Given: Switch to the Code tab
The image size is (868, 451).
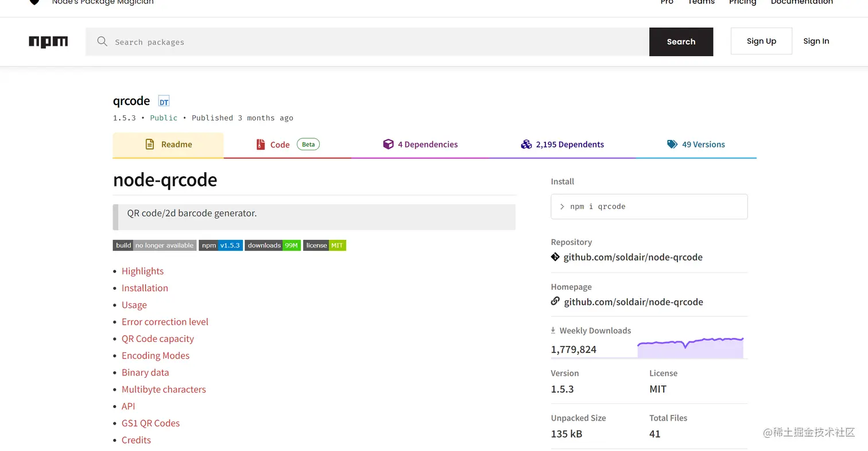Looking at the screenshot, I should click(288, 145).
